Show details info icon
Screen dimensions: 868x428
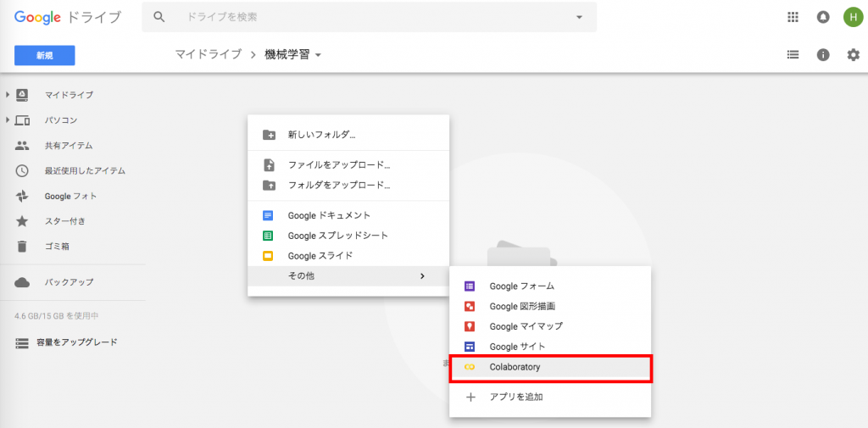(823, 55)
